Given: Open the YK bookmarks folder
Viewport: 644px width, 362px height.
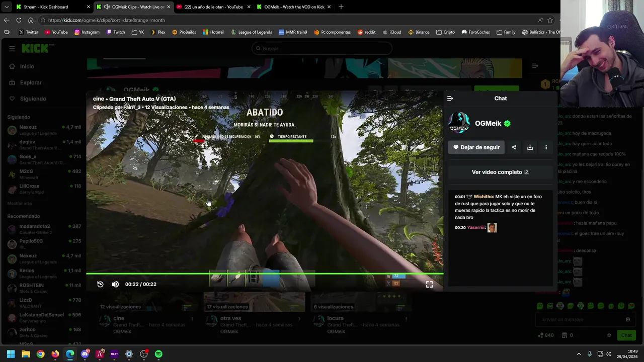Looking at the screenshot, I should (138, 32).
